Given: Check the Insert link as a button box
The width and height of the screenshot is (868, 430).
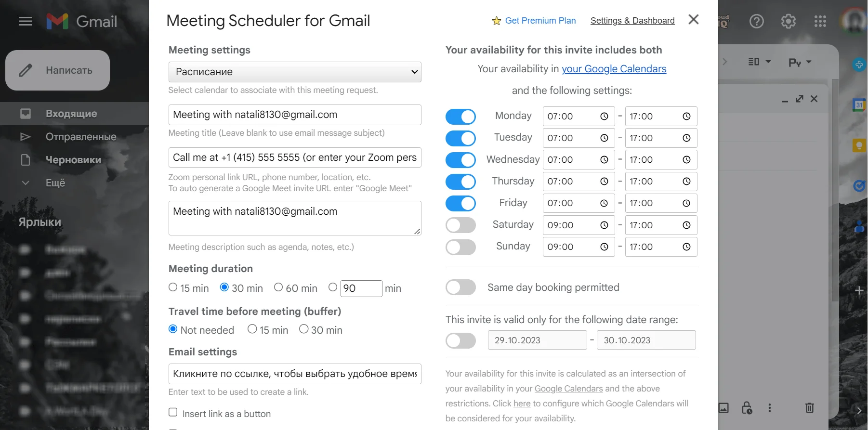Looking at the screenshot, I should pyautogui.click(x=173, y=412).
